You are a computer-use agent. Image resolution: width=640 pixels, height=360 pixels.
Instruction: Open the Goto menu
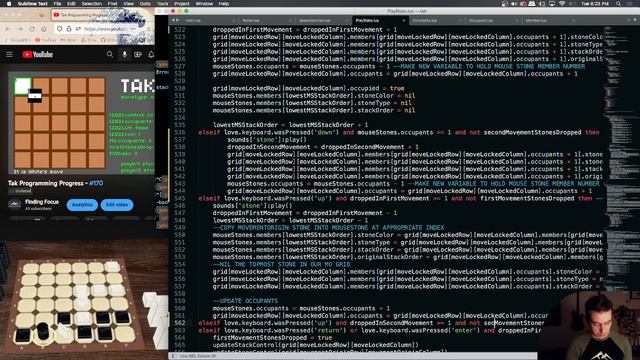pyautogui.click(x=145, y=4)
